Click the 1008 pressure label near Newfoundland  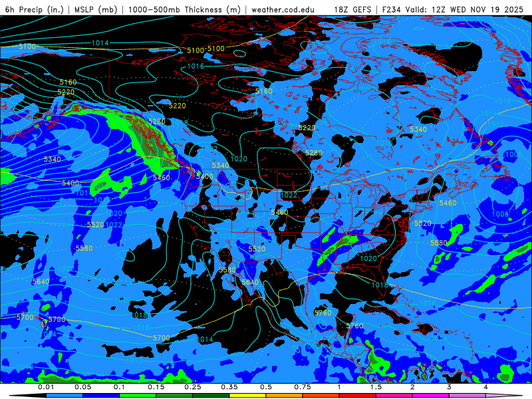pyautogui.click(x=513, y=155)
